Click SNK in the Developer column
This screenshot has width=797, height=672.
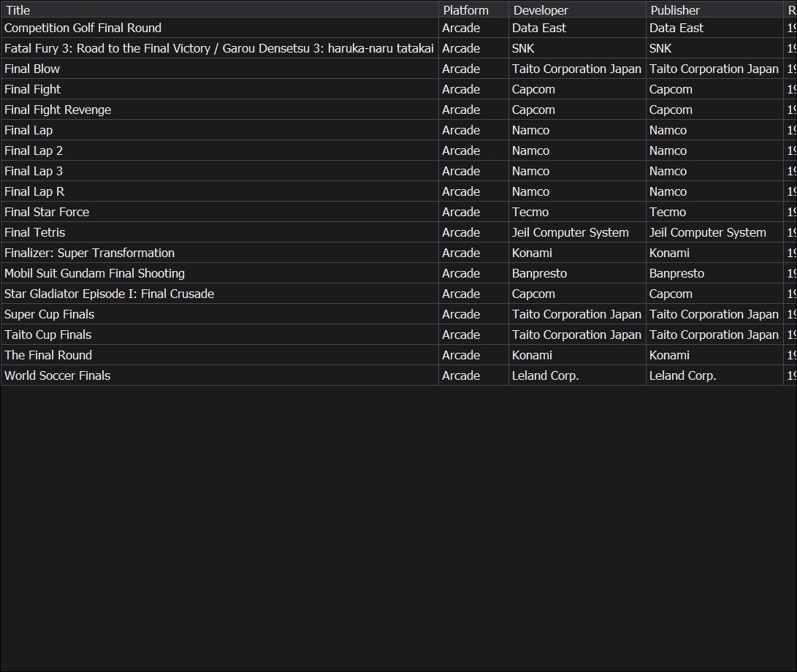(523, 48)
